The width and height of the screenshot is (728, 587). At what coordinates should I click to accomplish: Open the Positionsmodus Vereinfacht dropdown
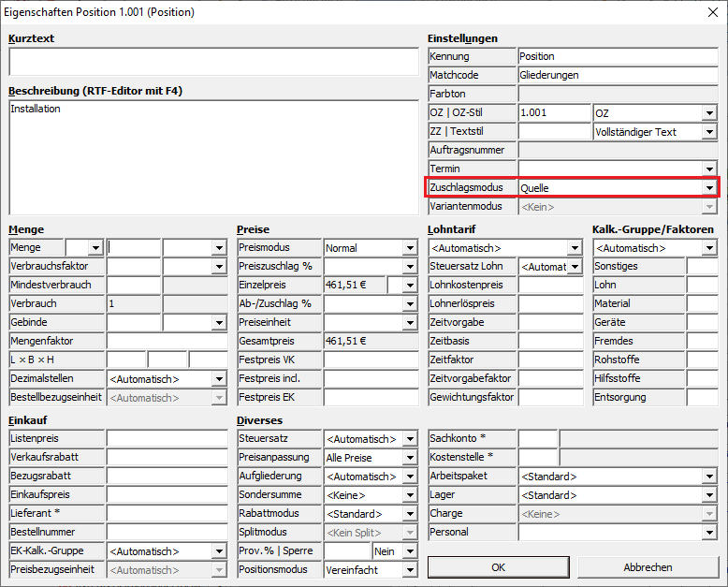[410, 569]
